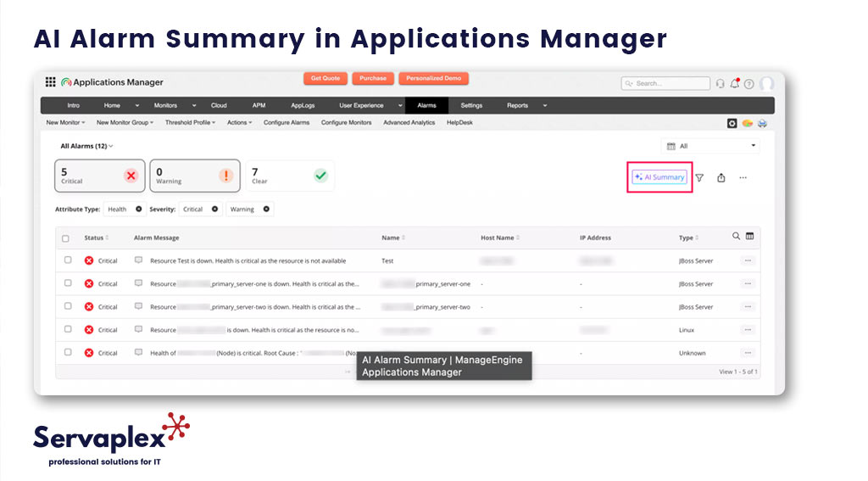Click the Get Quote button

point(325,79)
